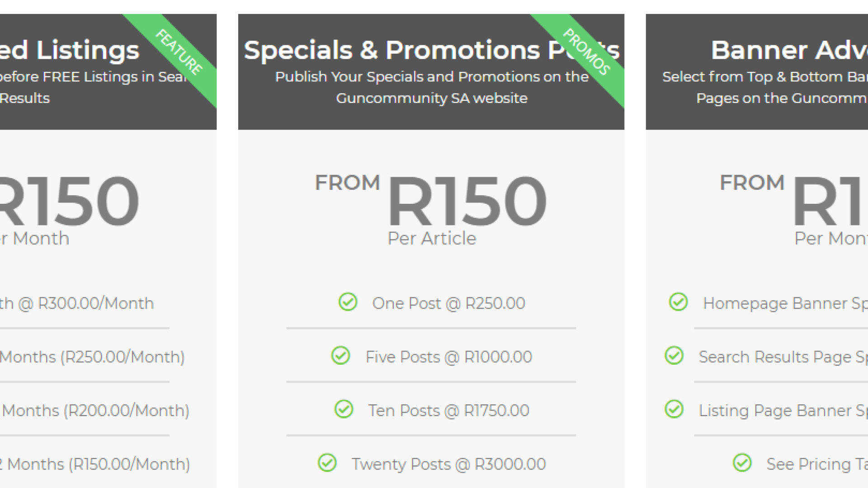Click the checkmark icon beside Search Results Page
Image resolution: width=868 pixels, height=488 pixels.
(x=674, y=356)
